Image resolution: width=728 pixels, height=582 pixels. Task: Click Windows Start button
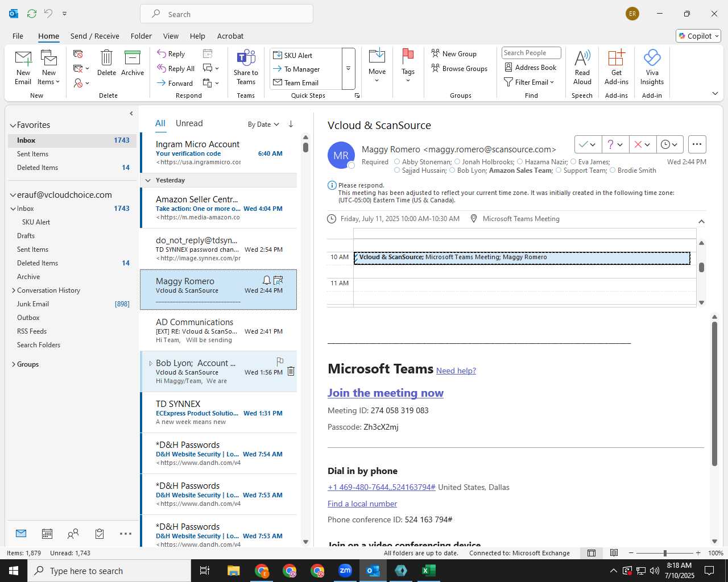(13, 571)
